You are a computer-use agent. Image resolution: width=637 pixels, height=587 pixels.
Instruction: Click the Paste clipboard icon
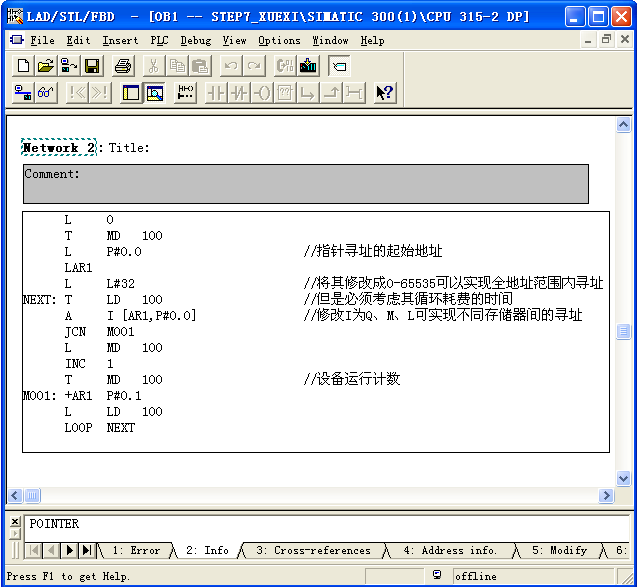(x=200, y=66)
